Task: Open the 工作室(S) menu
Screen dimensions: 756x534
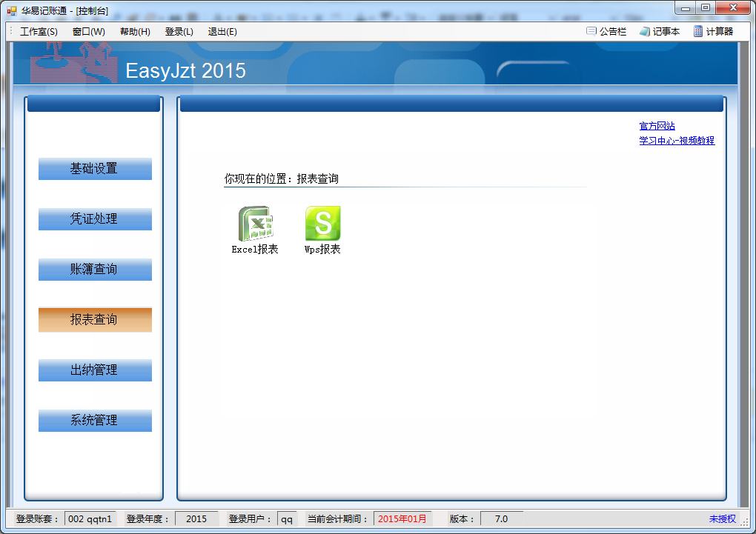Action: (39, 31)
